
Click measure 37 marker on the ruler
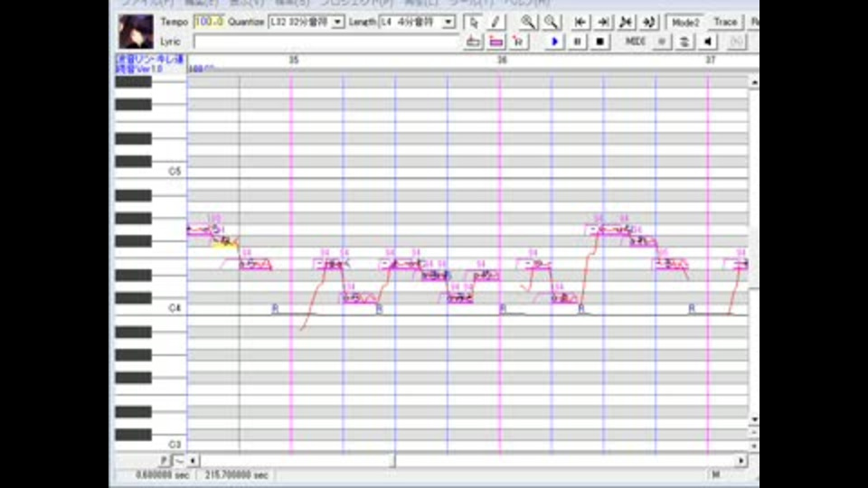point(711,60)
